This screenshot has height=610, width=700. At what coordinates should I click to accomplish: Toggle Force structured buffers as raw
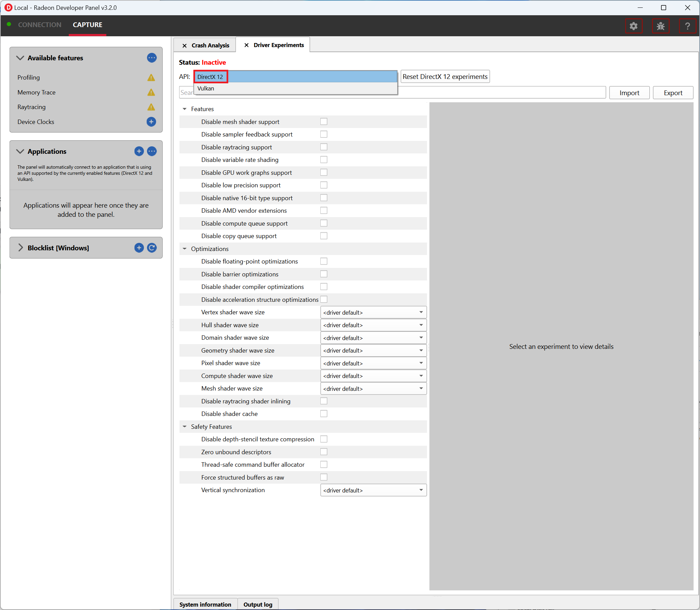point(324,477)
